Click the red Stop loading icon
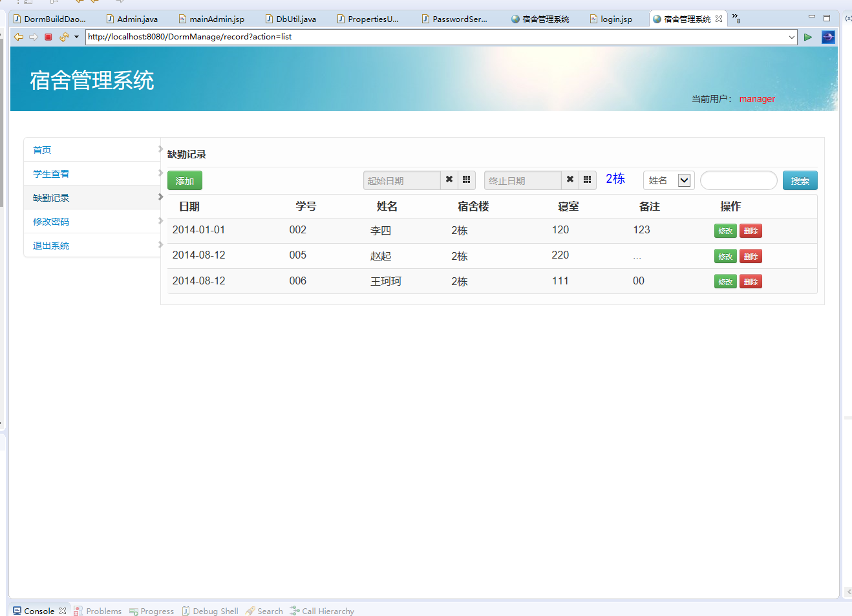This screenshot has height=616, width=852. (48, 37)
